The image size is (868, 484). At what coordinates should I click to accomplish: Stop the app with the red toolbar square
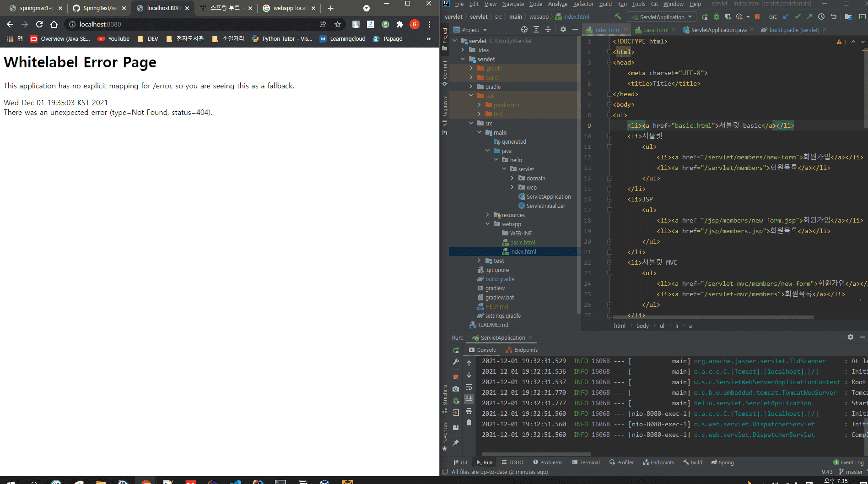click(x=757, y=17)
